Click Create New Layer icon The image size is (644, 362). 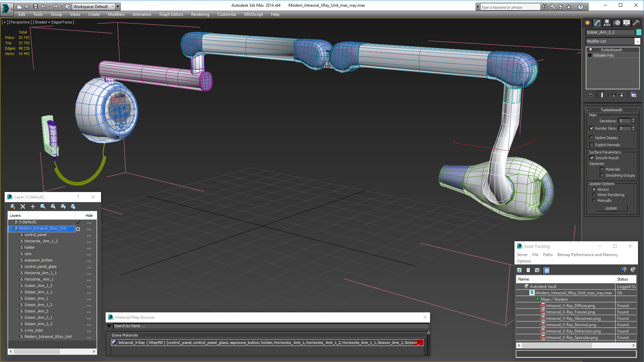click(13, 206)
